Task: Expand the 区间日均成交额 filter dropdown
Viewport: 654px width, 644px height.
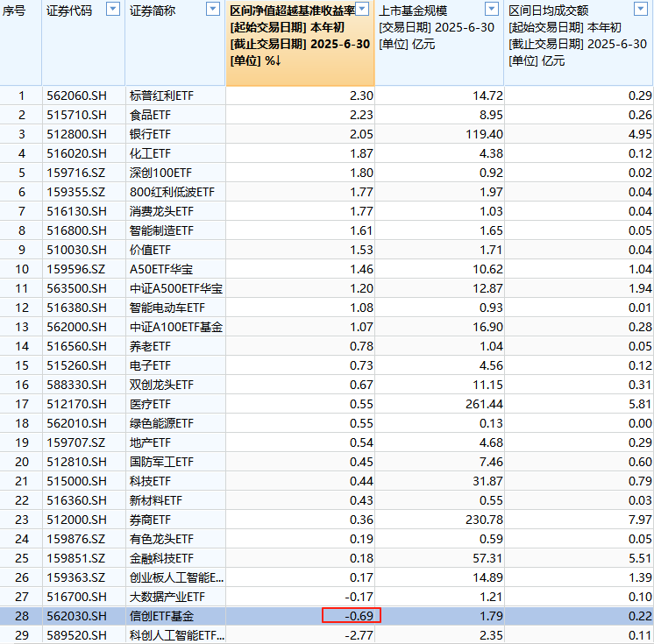Action: pos(643,10)
